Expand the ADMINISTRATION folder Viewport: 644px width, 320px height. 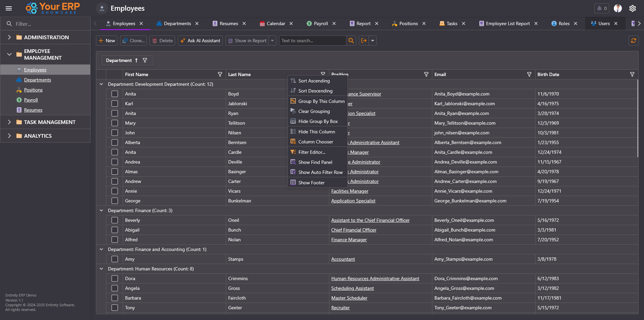point(9,37)
